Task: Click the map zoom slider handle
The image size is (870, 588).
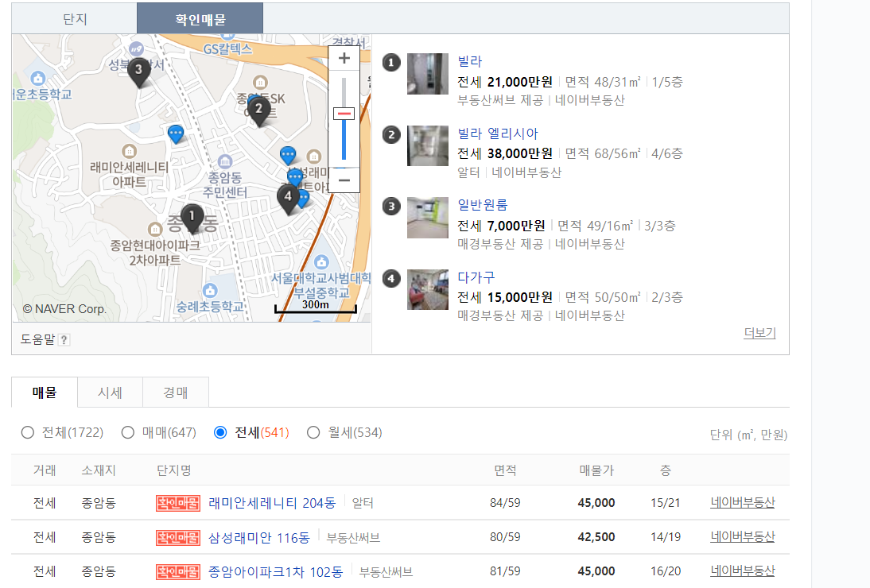Action: (344, 114)
